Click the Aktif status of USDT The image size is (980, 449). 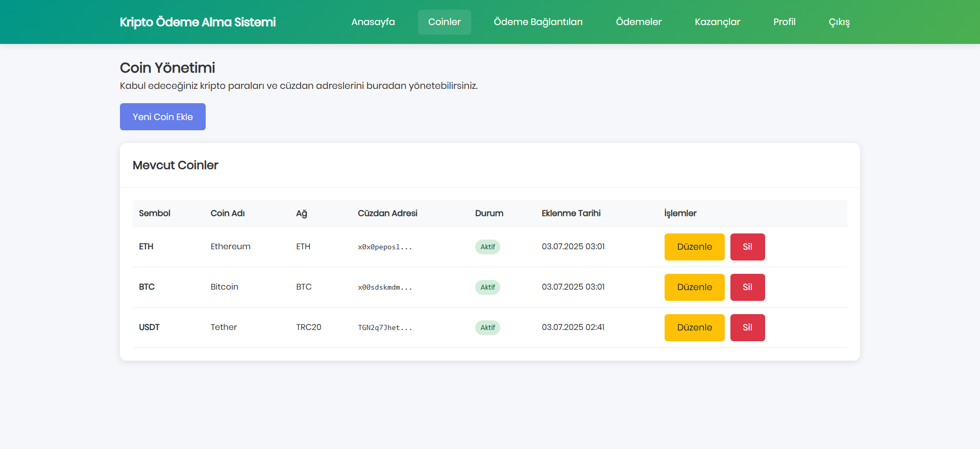click(x=487, y=327)
